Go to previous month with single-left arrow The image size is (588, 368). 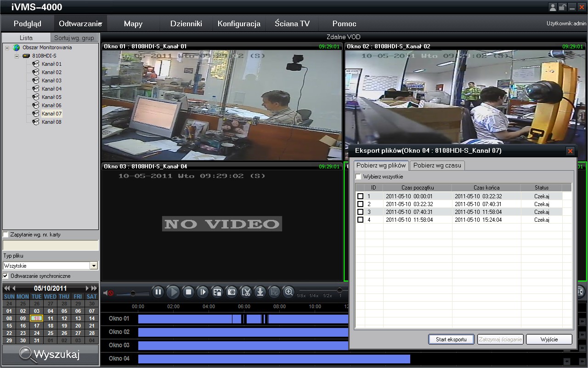[14, 288]
